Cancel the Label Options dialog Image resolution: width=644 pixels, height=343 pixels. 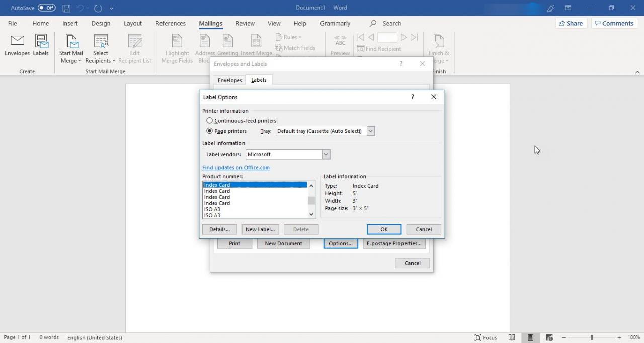424,229
